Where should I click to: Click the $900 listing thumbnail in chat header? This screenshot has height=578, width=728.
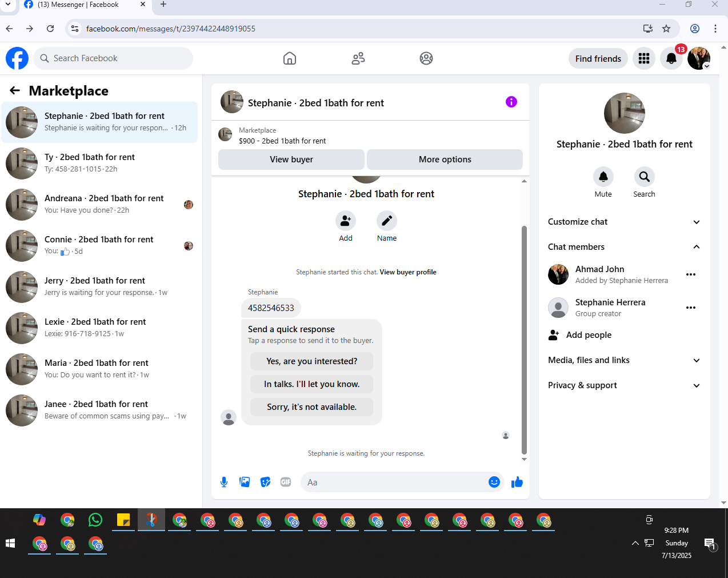[x=225, y=135]
